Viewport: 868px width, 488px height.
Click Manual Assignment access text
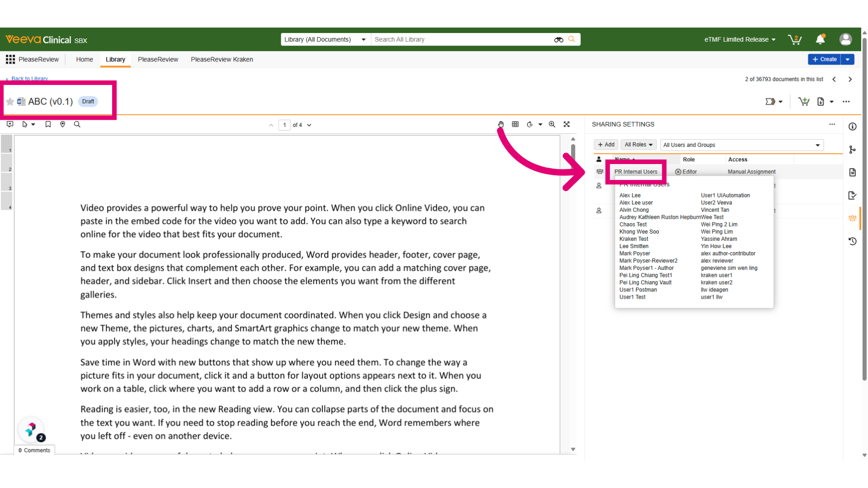click(x=751, y=172)
